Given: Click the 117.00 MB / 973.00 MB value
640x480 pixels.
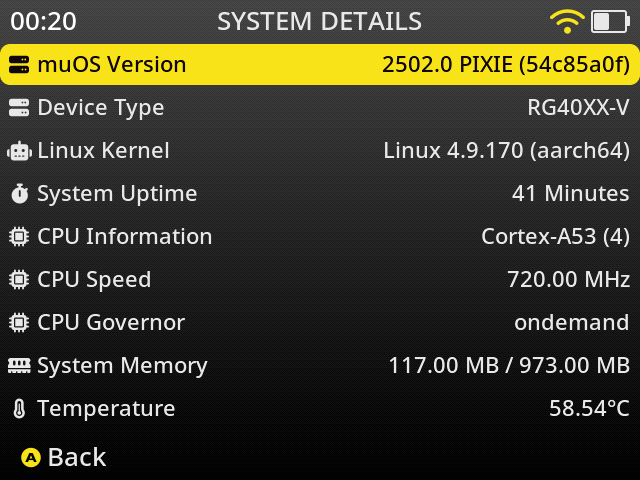Looking at the screenshot, I should click(x=509, y=365).
